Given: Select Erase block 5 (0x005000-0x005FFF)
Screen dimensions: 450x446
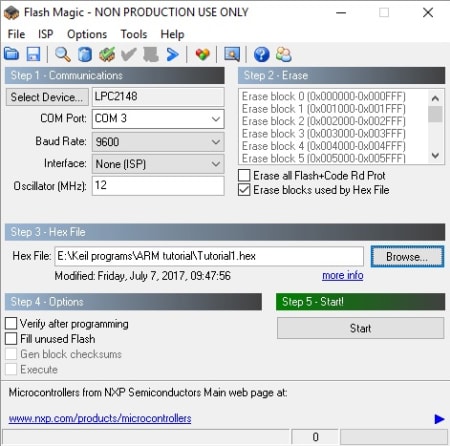Looking at the screenshot, I should tap(324, 158).
